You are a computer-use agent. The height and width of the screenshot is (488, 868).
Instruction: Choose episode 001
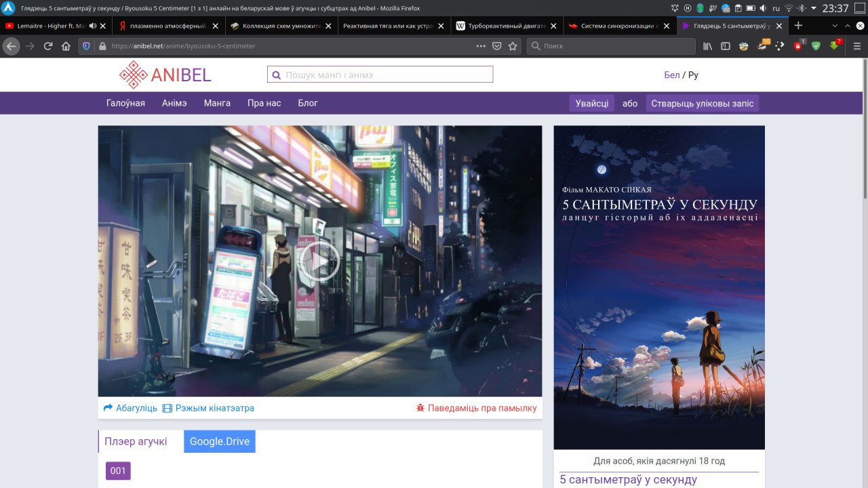coord(118,471)
